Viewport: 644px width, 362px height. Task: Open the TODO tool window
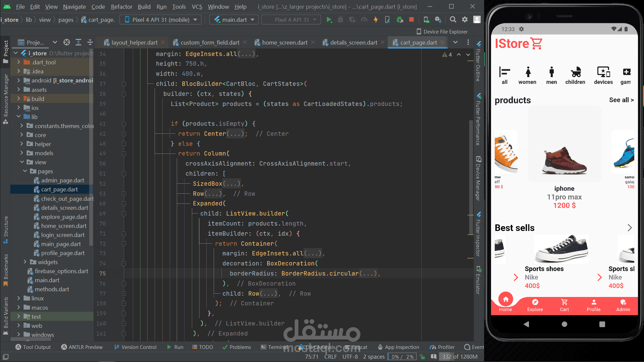pos(203,347)
